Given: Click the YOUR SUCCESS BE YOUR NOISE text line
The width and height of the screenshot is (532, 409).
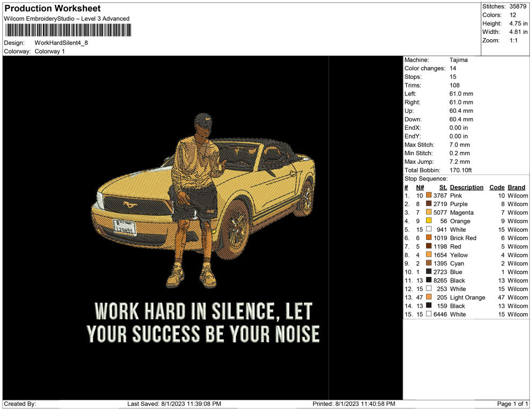Looking at the screenshot, I should 203,334.
